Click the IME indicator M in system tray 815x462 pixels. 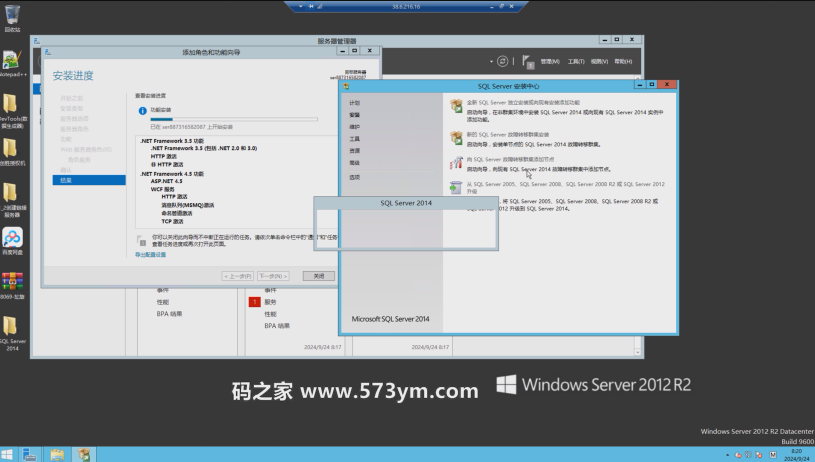(773, 455)
